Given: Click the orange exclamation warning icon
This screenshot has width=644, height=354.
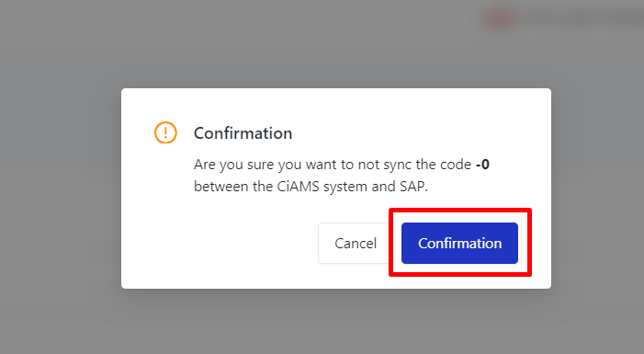Looking at the screenshot, I should 165,132.
